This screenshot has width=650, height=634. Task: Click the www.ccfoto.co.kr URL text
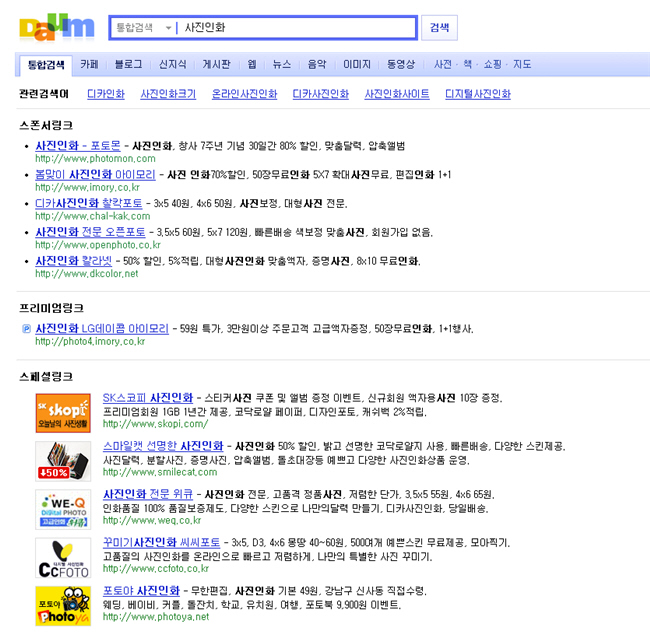click(x=155, y=568)
